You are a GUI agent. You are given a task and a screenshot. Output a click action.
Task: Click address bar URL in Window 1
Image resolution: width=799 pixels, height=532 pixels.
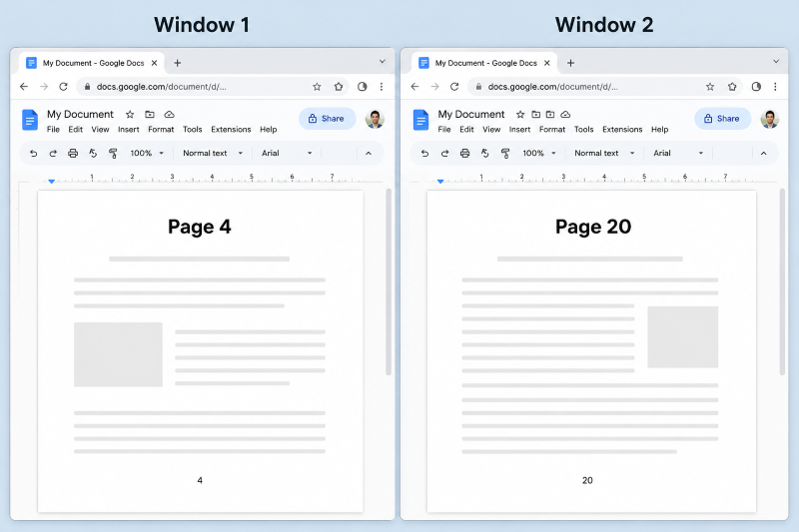[162, 87]
